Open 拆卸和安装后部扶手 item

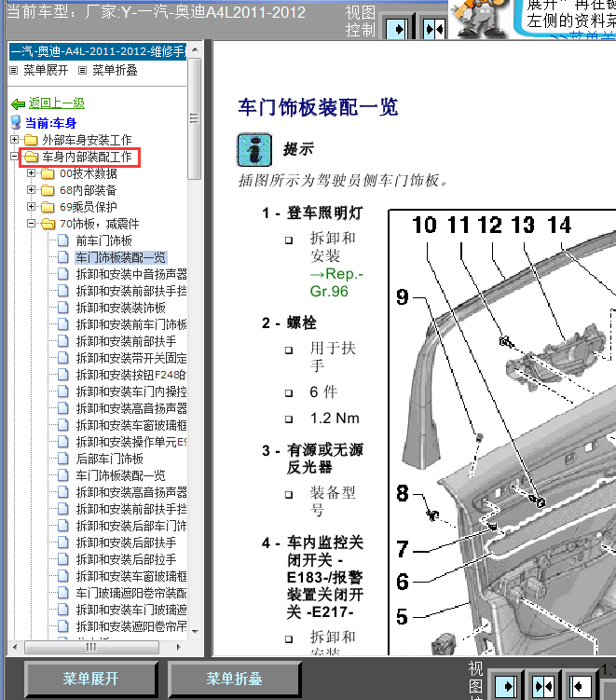pos(126,542)
